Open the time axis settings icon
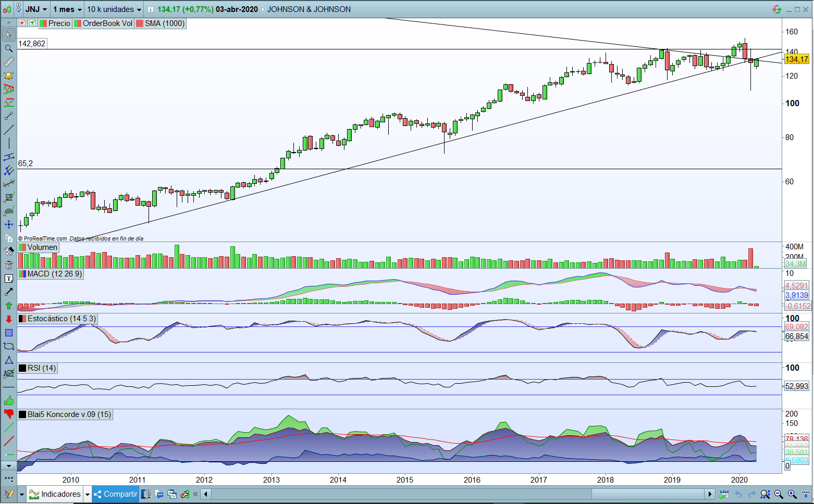The width and height of the screenshot is (814, 504). [x=806, y=494]
